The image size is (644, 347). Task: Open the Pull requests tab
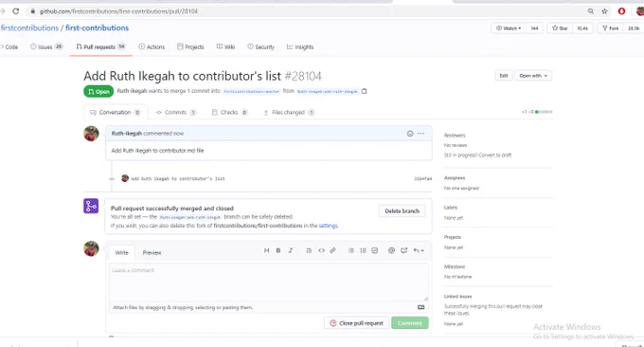100,46
